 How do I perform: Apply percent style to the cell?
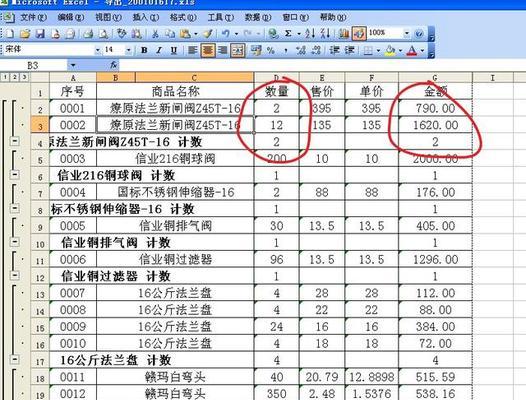271,51
